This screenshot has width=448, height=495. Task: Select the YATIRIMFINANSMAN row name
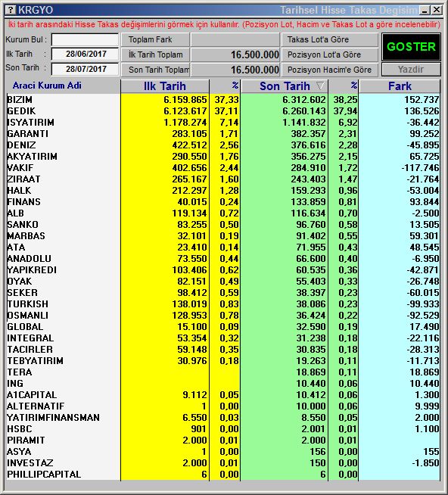(x=53, y=418)
